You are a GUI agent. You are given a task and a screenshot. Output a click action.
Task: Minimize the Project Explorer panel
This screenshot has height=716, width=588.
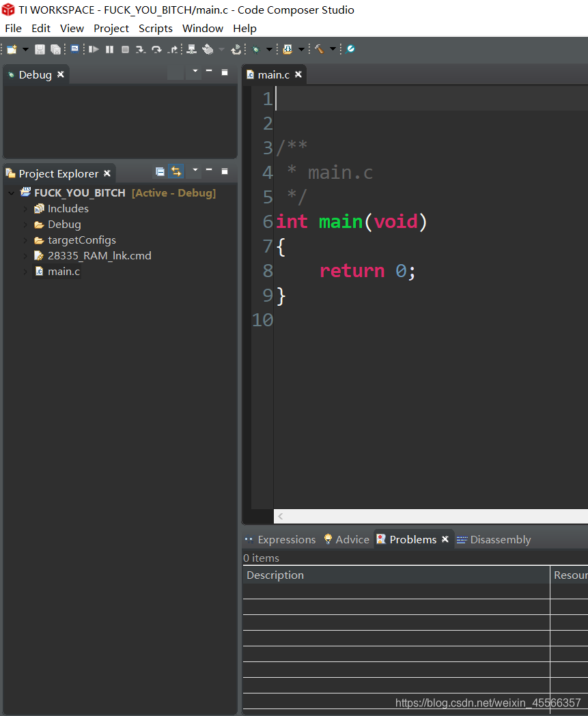(209, 170)
